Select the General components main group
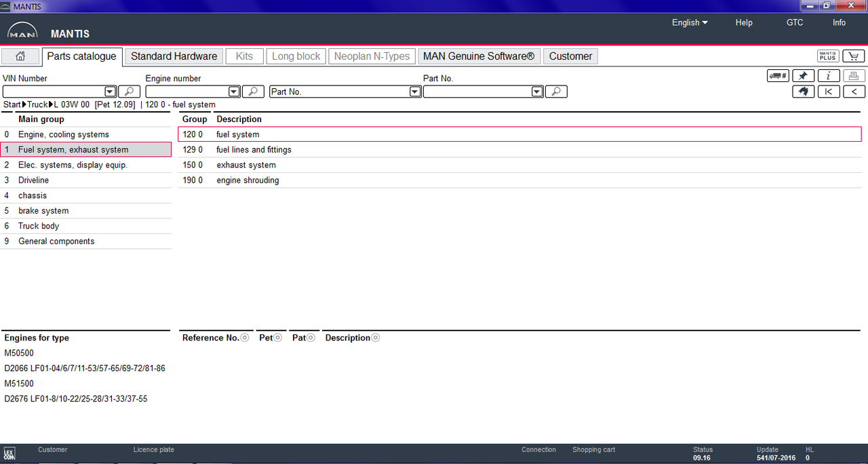868x464 pixels. [85, 241]
